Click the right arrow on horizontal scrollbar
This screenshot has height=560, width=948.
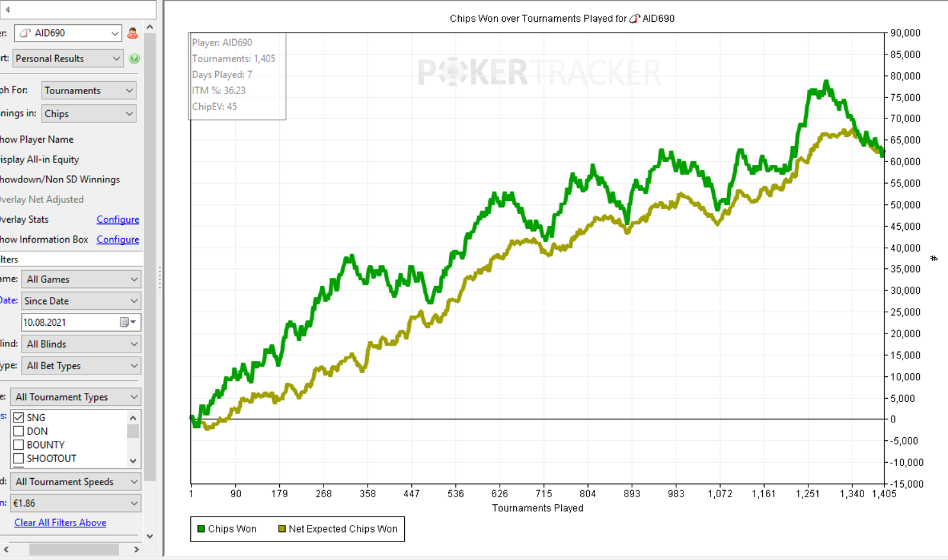pos(136,549)
